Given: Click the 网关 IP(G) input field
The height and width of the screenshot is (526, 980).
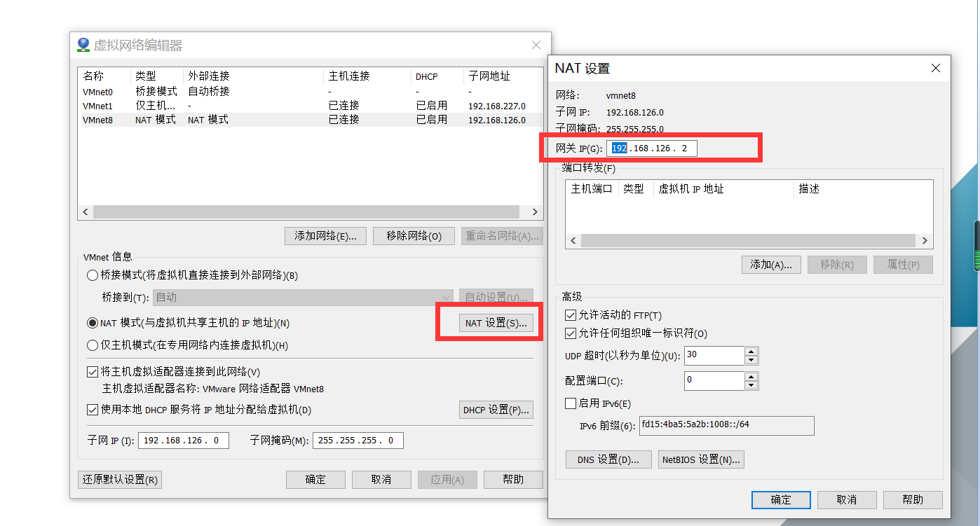Looking at the screenshot, I should (x=652, y=148).
